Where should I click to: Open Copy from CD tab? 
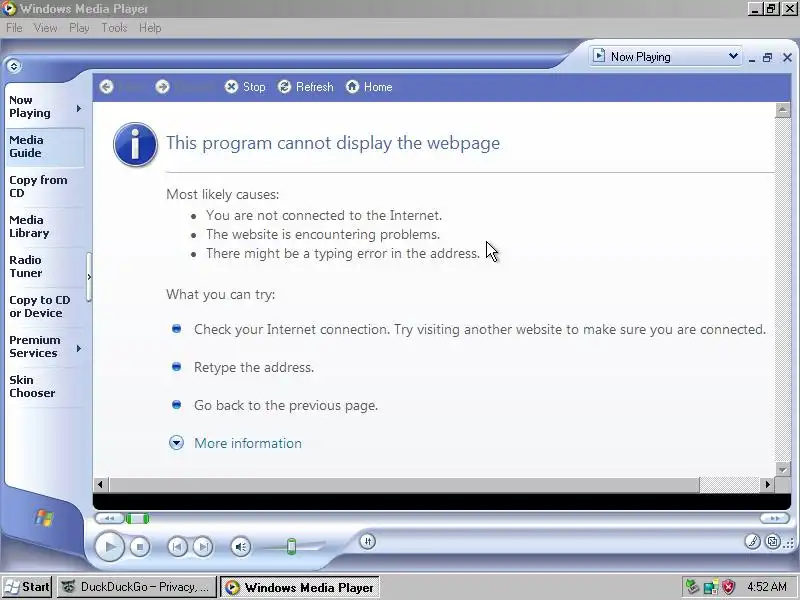tap(38, 186)
